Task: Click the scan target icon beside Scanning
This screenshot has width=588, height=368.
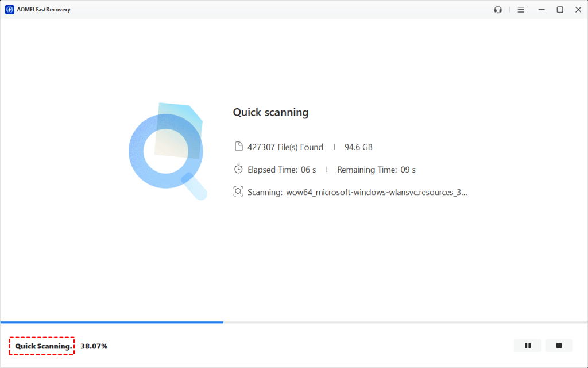Action: click(238, 191)
